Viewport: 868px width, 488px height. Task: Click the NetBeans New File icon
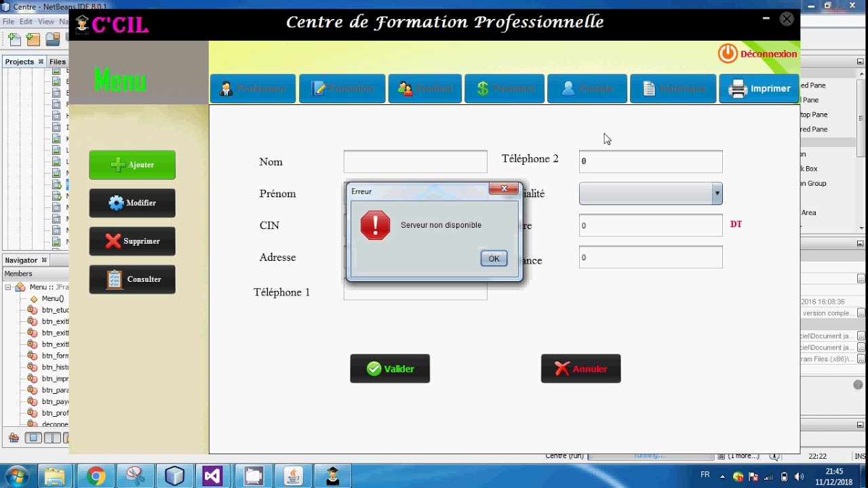(x=14, y=39)
